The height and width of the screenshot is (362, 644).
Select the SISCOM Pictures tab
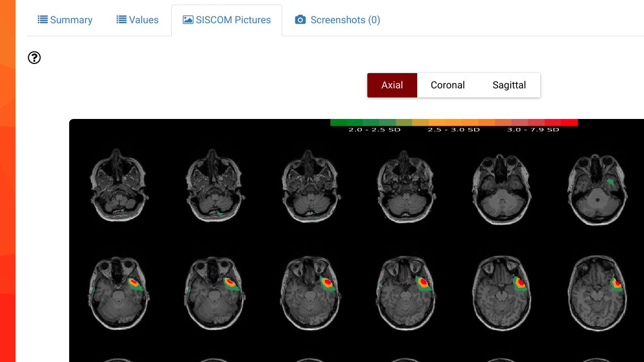pyautogui.click(x=227, y=19)
